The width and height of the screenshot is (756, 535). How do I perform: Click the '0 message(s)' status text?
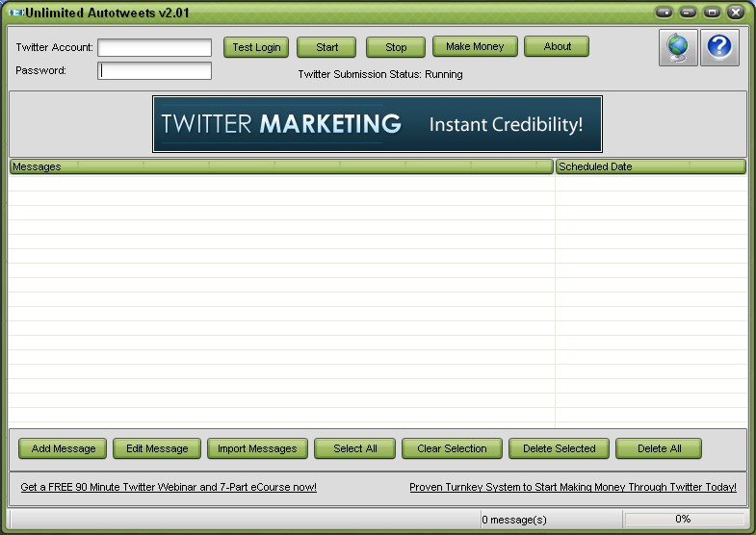(514, 520)
